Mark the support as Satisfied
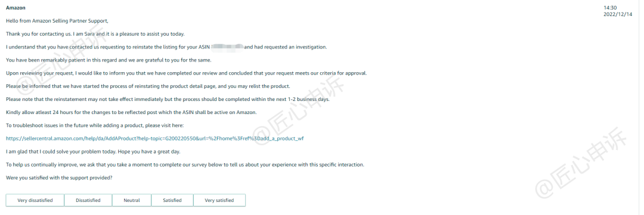The height and width of the screenshot is (215, 644). click(x=172, y=200)
